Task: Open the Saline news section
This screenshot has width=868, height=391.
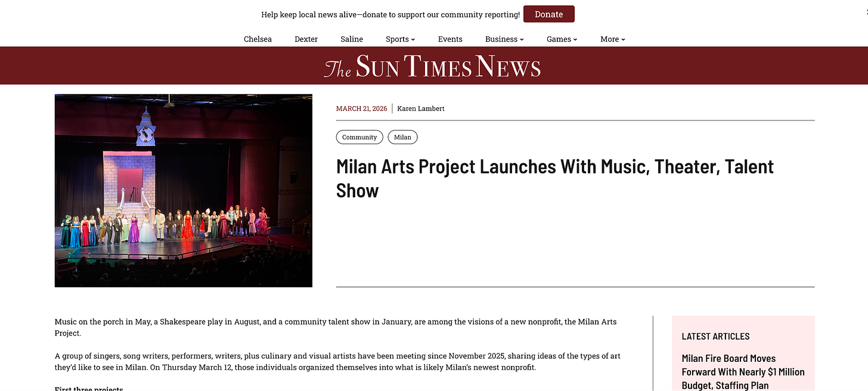Action: [x=352, y=39]
